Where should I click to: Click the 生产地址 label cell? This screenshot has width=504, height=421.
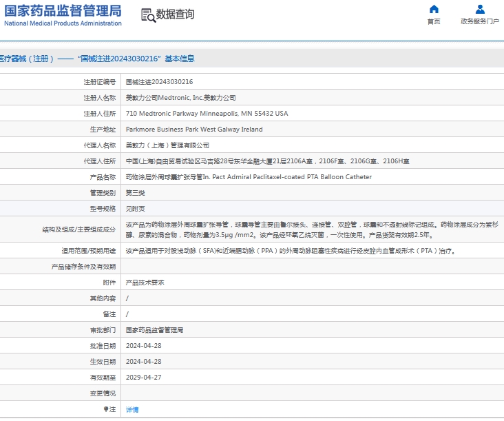pos(61,130)
